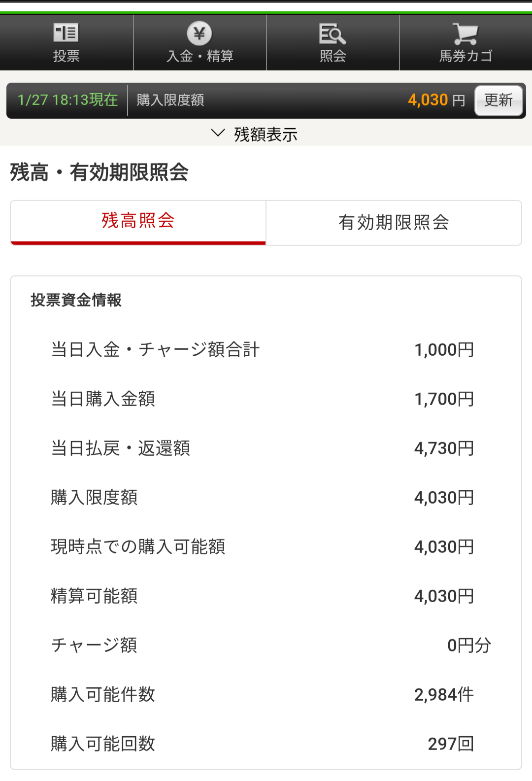Switch to the 有効期限照会 tab
Viewport: 532px width, 781px height.
click(x=394, y=223)
